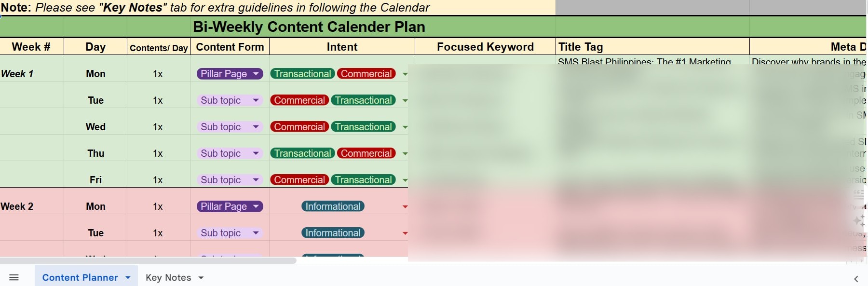Click Week 1 Wednesday's red Commercial chip
This screenshot has height=286, width=868.
tap(299, 127)
